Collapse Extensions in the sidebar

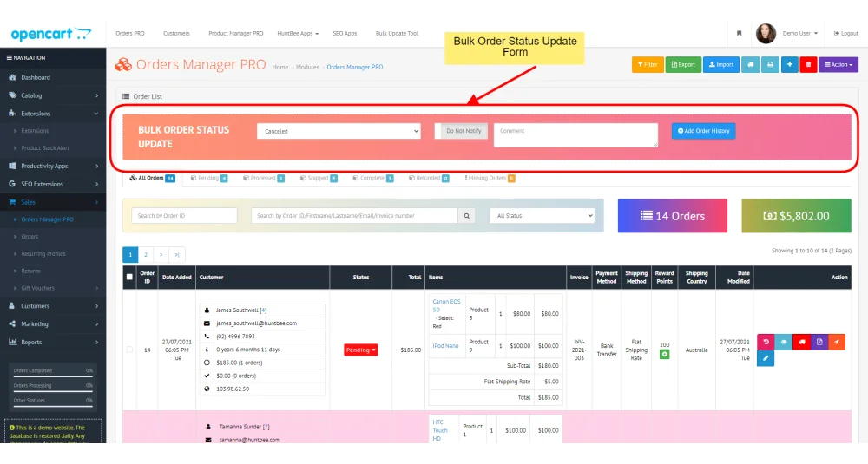pyautogui.click(x=53, y=114)
